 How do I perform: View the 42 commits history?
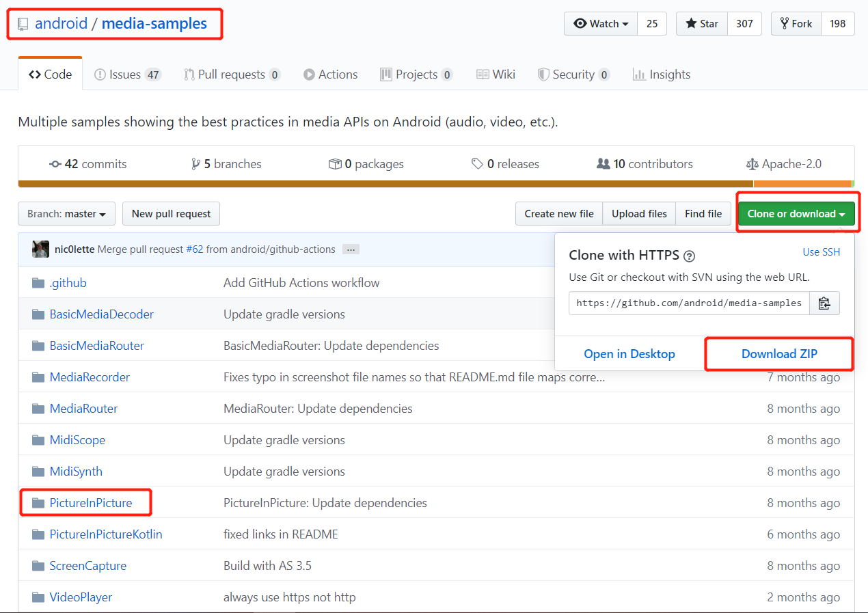point(88,164)
